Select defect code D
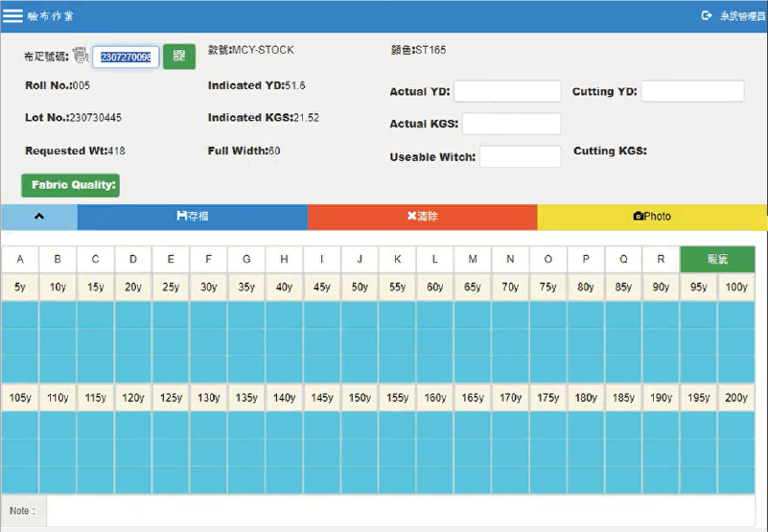Viewport: 768px width, 532px height. (133, 259)
